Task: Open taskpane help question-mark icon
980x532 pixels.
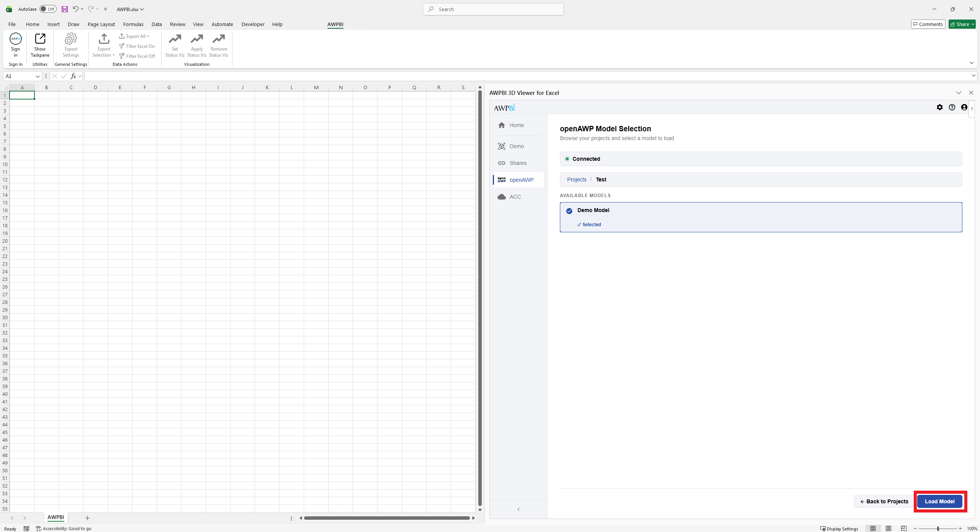Action: pos(952,108)
